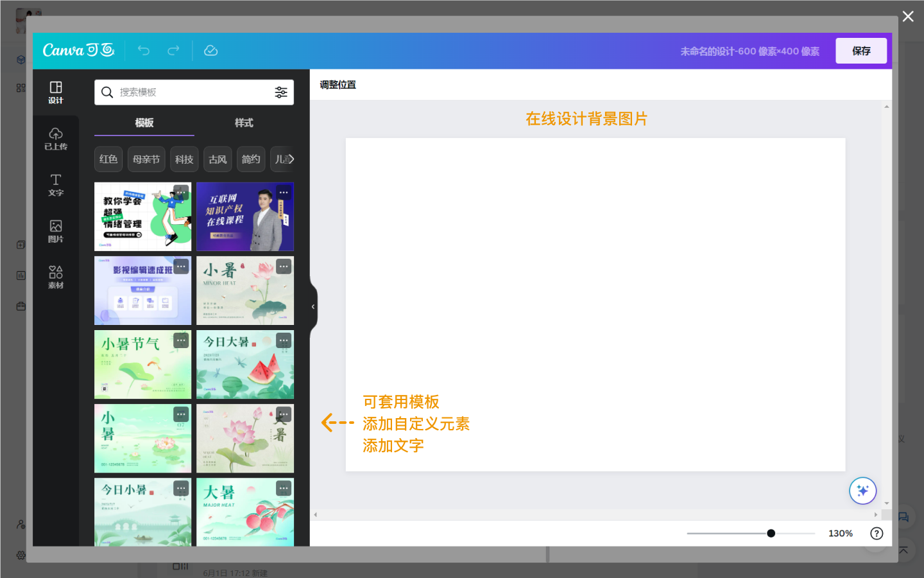Filter templates by 简约 tag
924x578 pixels.
click(x=251, y=159)
